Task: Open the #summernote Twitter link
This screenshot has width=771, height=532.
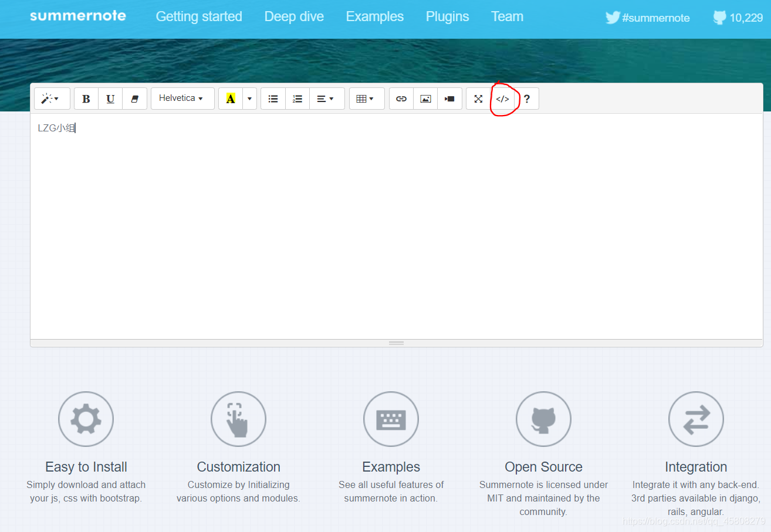Action: (648, 18)
